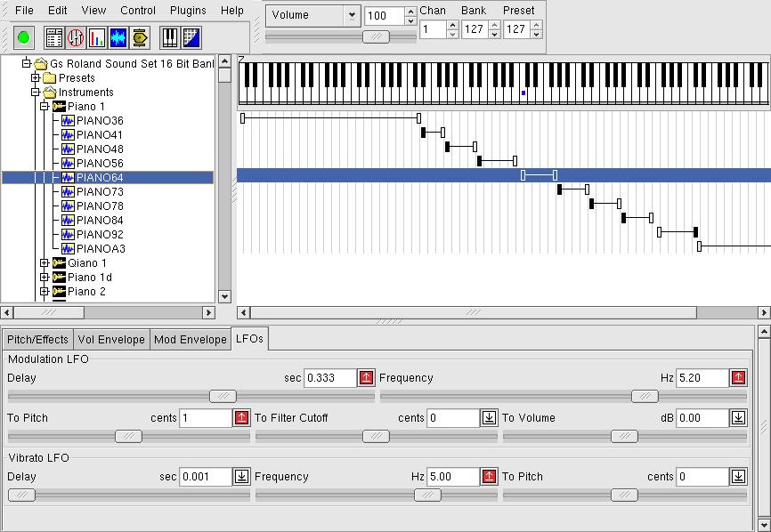This screenshot has width=771, height=532.
Task: Select the PIANO73 sample zone
Action: (x=100, y=192)
